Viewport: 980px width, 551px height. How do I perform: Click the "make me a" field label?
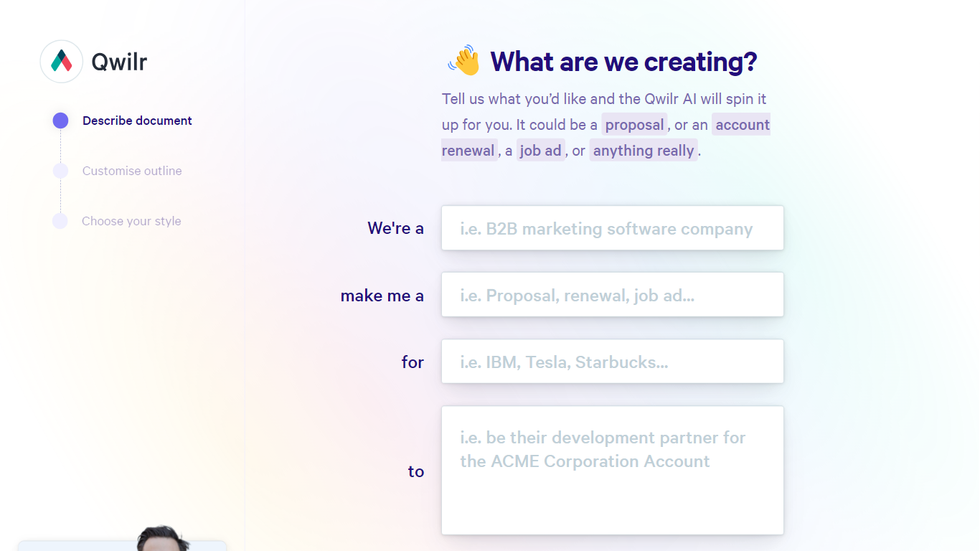pyautogui.click(x=382, y=296)
